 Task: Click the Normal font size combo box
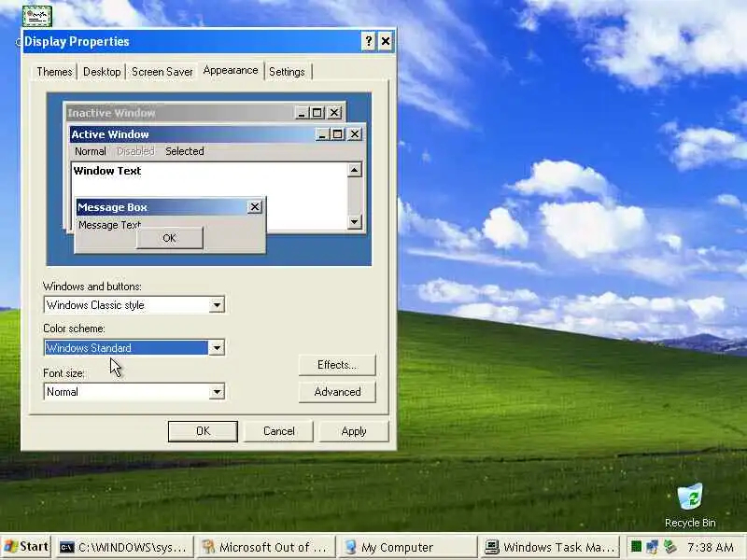pyautogui.click(x=134, y=391)
